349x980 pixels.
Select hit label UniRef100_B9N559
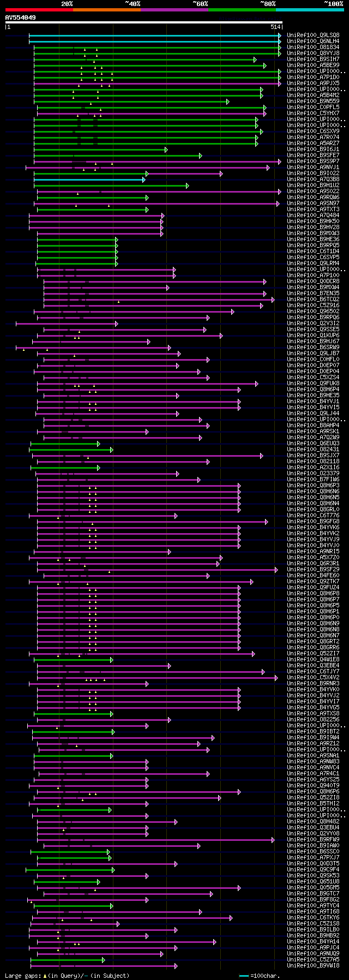(x=313, y=101)
